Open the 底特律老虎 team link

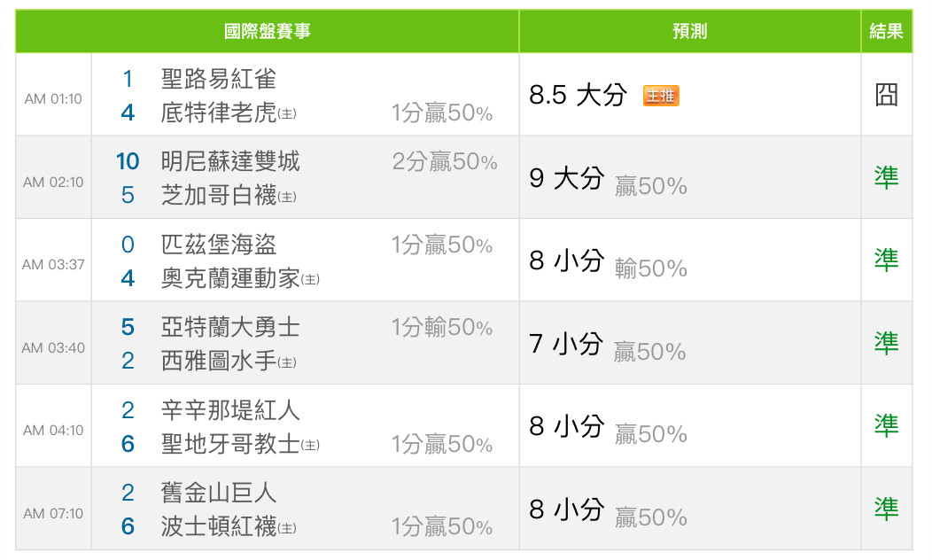coord(219,113)
